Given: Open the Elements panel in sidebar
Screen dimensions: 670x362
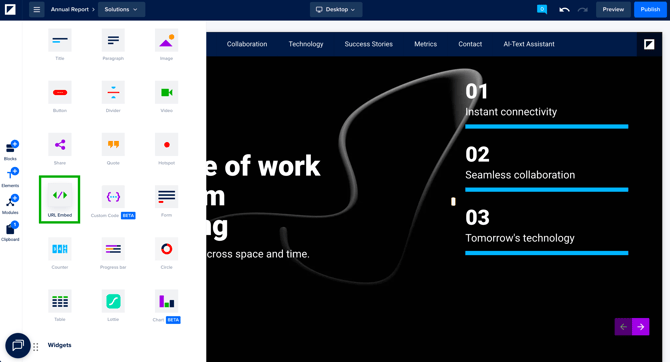Looking at the screenshot, I should 11,177.
